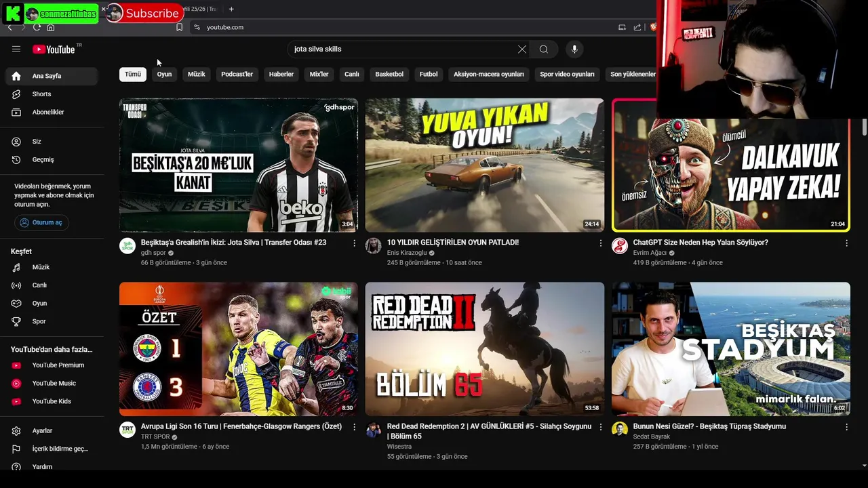This screenshot has height=488, width=868.
Task: Open a new browser tab
Action: [x=231, y=9]
